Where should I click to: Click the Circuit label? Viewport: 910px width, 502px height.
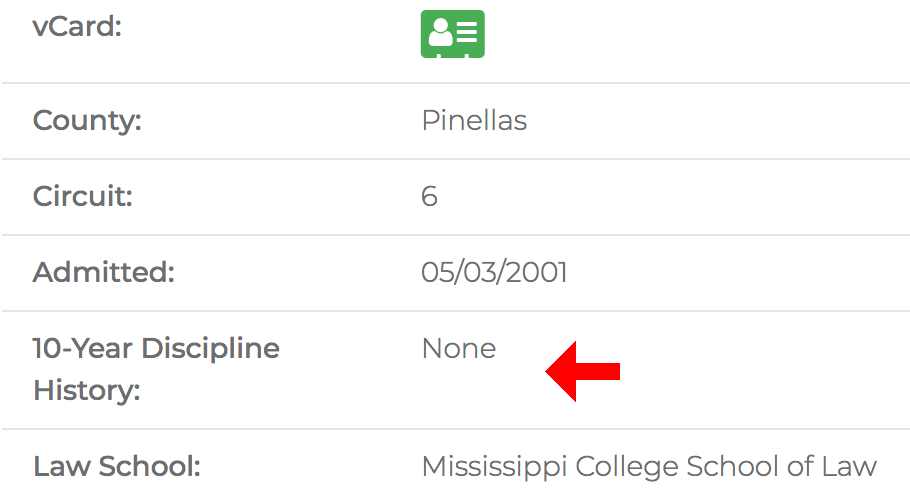pos(82,196)
